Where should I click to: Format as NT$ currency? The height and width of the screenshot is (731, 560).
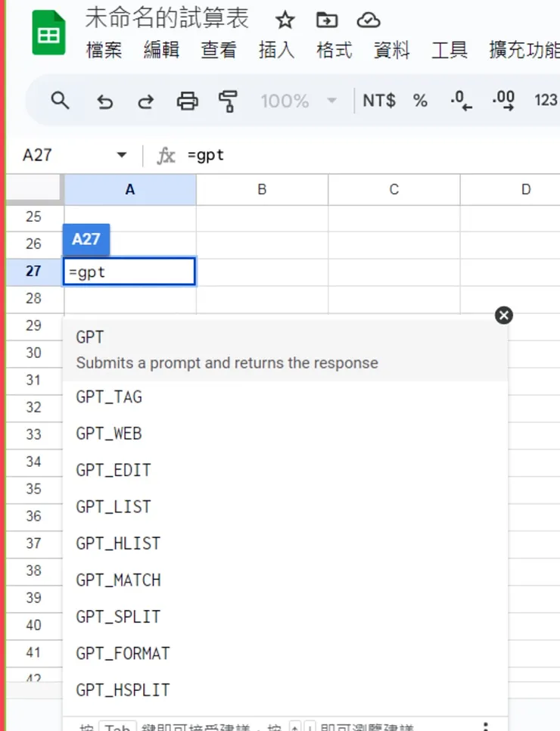[379, 100]
